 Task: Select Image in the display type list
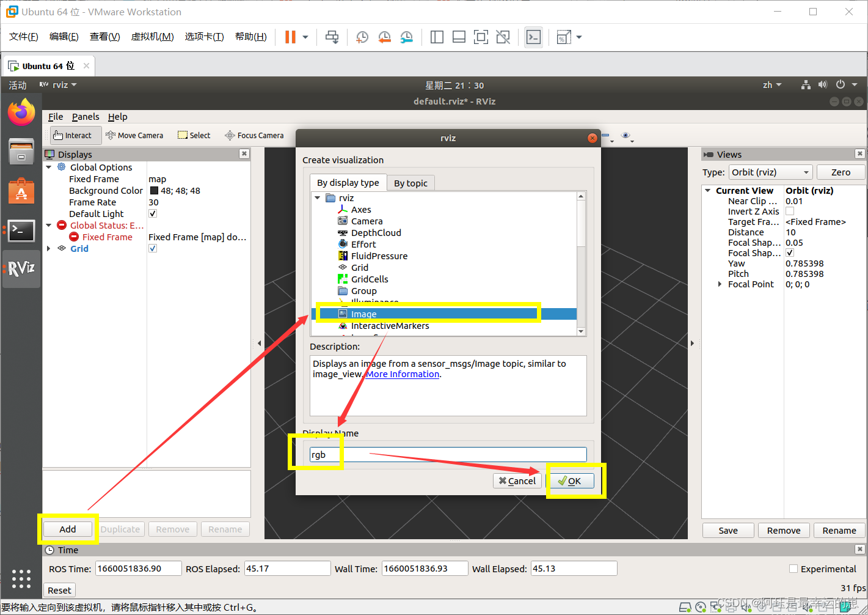(x=444, y=314)
